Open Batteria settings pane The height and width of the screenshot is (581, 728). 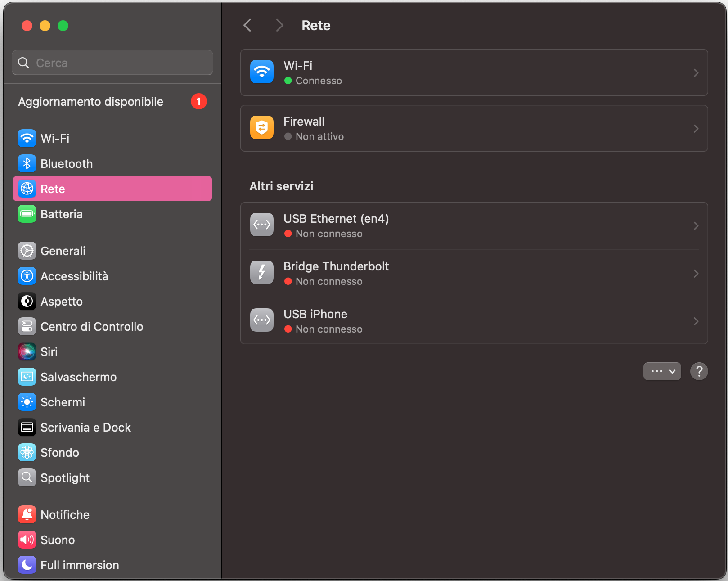tap(112, 214)
